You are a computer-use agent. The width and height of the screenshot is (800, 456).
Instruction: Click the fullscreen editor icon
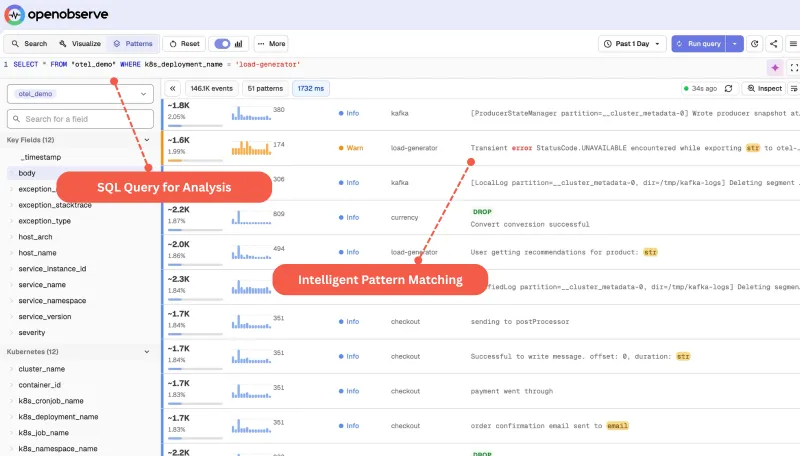(794, 67)
